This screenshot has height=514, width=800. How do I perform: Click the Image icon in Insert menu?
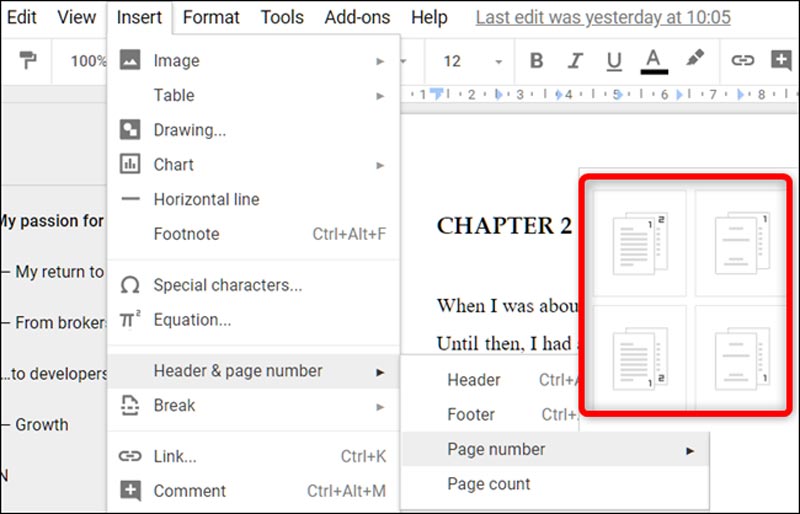pyautogui.click(x=130, y=60)
